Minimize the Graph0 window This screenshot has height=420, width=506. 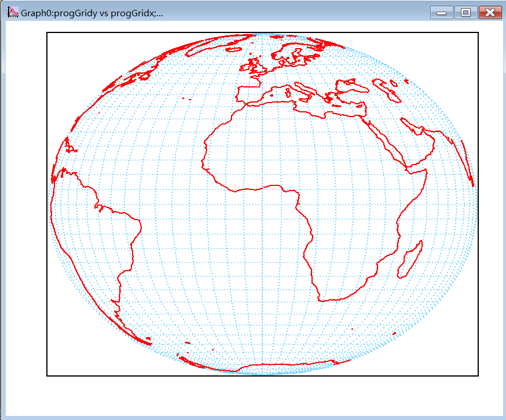[442, 13]
